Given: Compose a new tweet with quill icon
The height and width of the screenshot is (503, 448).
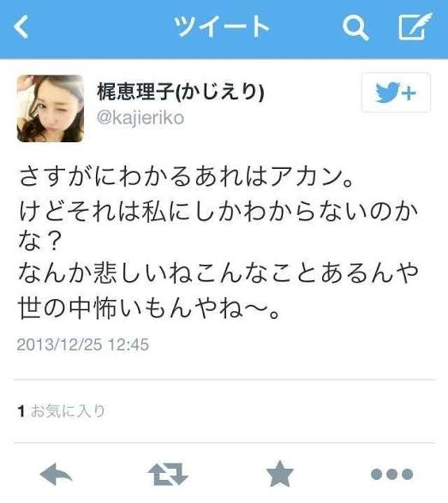Looking at the screenshot, I should coord(415,27).
